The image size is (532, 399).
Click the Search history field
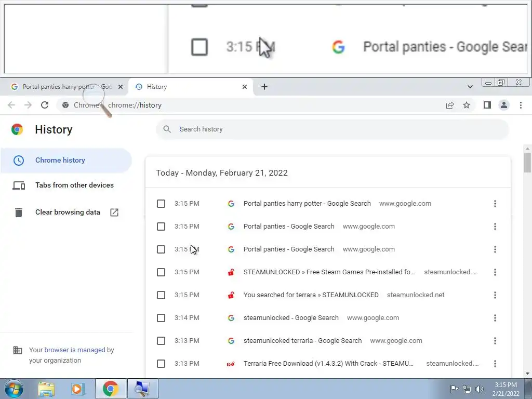tap(332, 129)
